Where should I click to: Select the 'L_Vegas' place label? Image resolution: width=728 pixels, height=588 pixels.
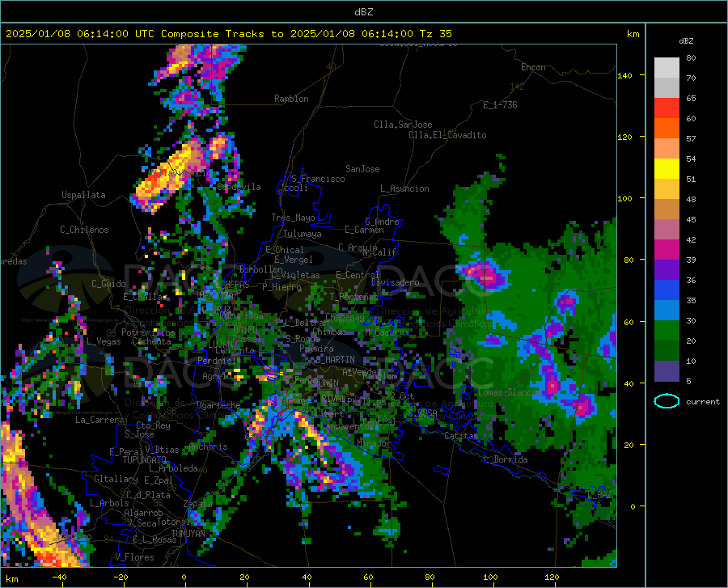point(104,341)
